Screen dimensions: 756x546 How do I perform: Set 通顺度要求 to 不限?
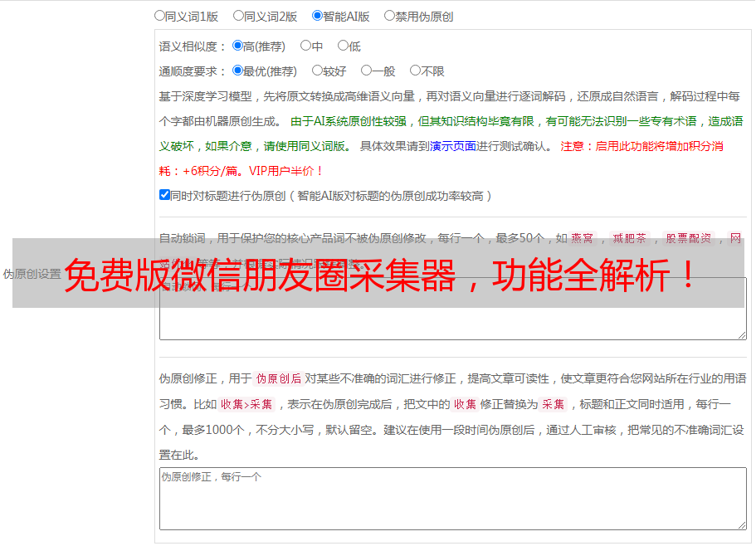point(415,71)
